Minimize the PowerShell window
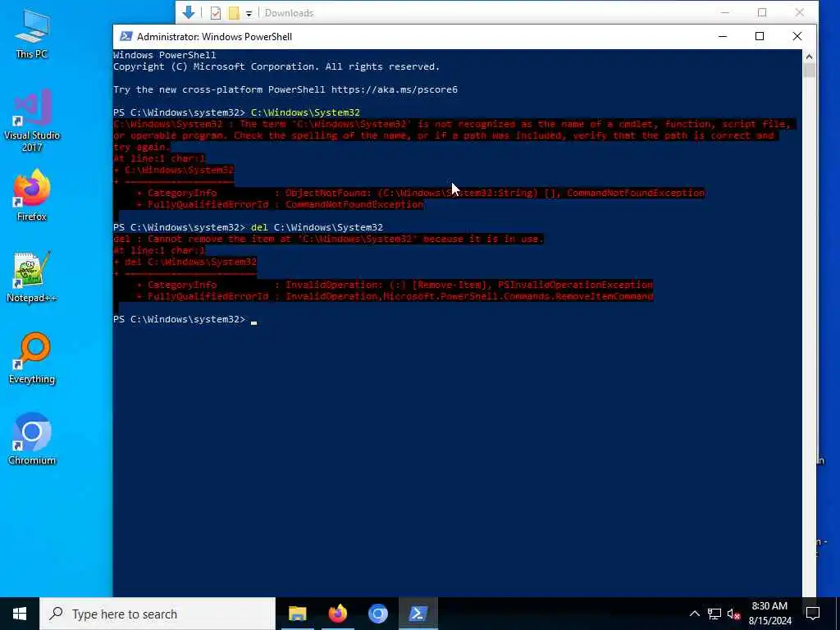Screen dimensions: 840x630 (x=723, y=36)
